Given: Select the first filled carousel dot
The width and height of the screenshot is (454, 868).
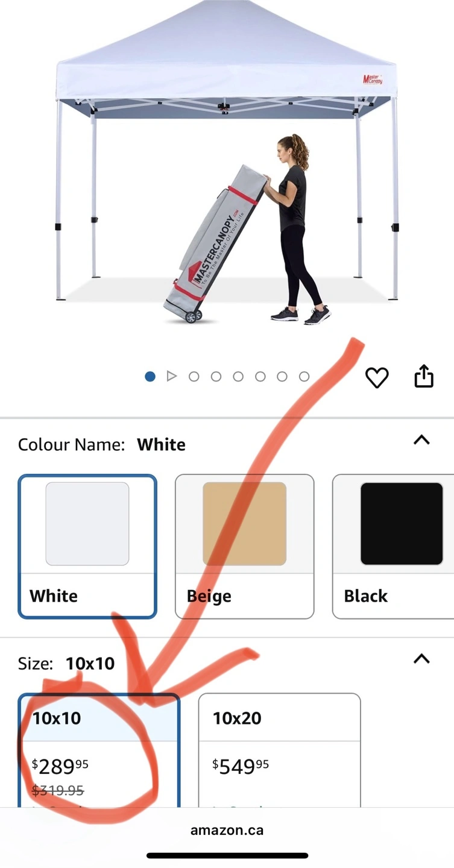Looking at the screenshot, I should tap(150, 377).
